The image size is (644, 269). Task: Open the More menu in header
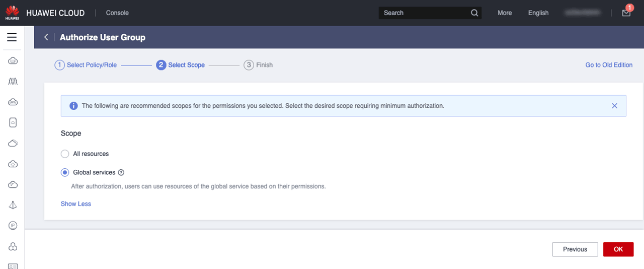[x=505, y=13]
